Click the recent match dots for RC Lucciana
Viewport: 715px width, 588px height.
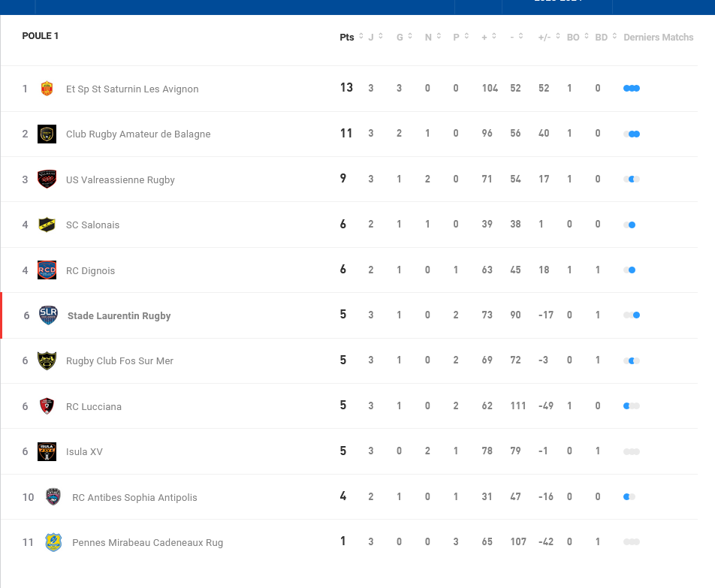pyautogui.click(x=631, y=406)
